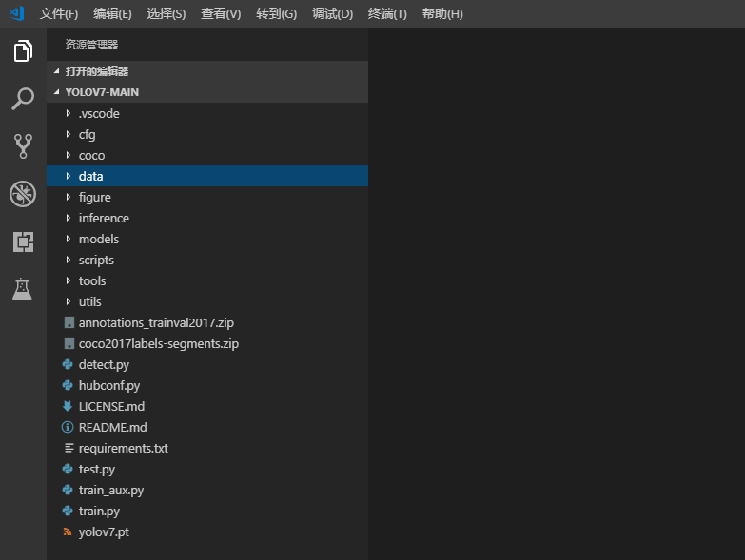
Task: Open annotations_trainval2017.zip file name
Action: (156, 322)
